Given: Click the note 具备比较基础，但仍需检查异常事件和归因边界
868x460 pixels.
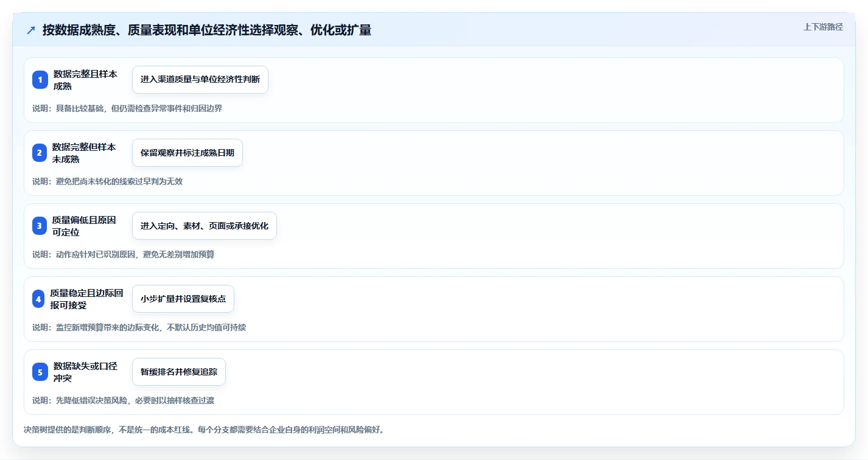Looking at the screenshot, I should (139, 108).
